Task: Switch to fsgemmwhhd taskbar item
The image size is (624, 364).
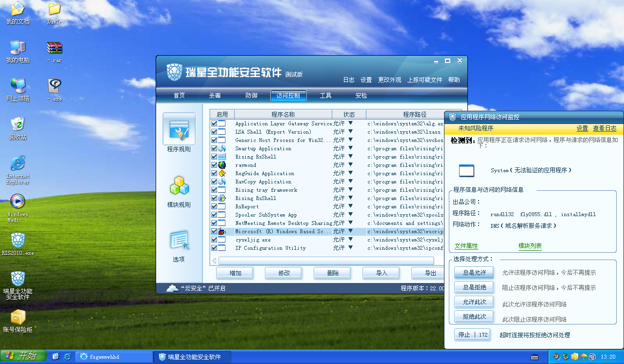Action: (x=115, y=357)
